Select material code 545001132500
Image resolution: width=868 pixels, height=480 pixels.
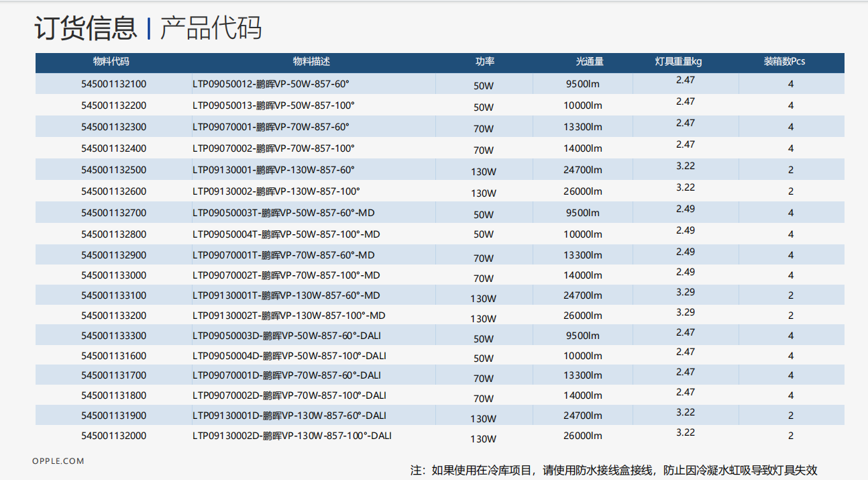113,171
